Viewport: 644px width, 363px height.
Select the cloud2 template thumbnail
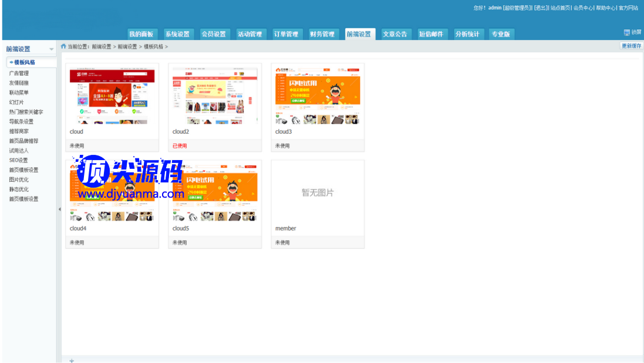click(x=215, y=96)
